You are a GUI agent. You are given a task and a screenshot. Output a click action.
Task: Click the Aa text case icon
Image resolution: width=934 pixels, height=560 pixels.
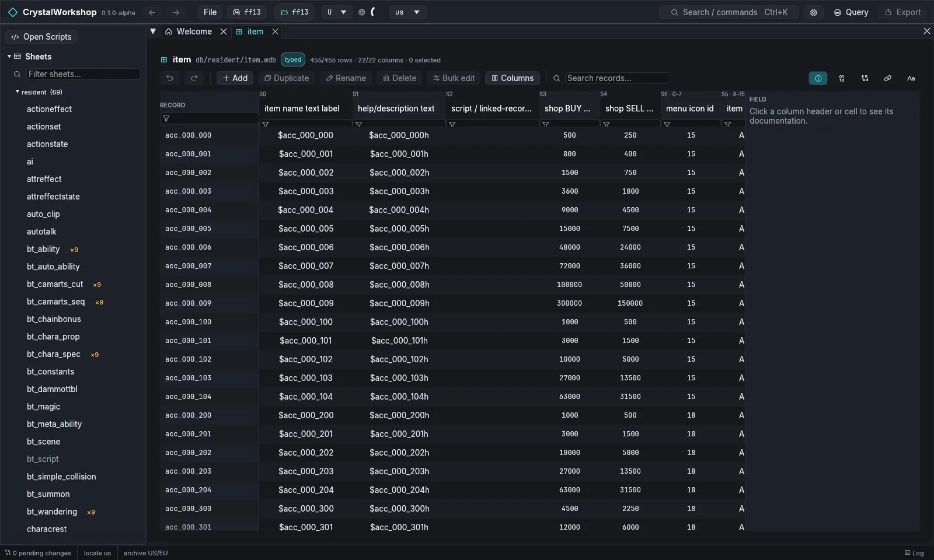coord(911,78)
